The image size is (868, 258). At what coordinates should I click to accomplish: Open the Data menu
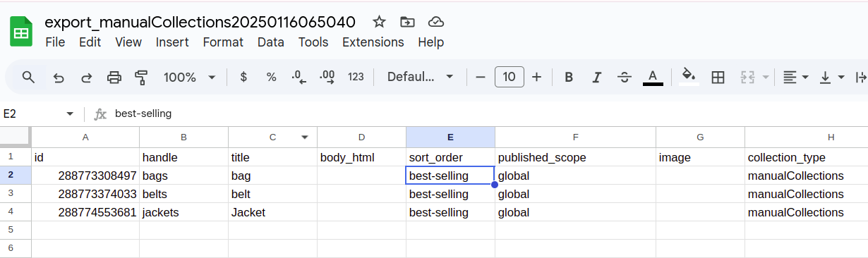click(271, 42)
